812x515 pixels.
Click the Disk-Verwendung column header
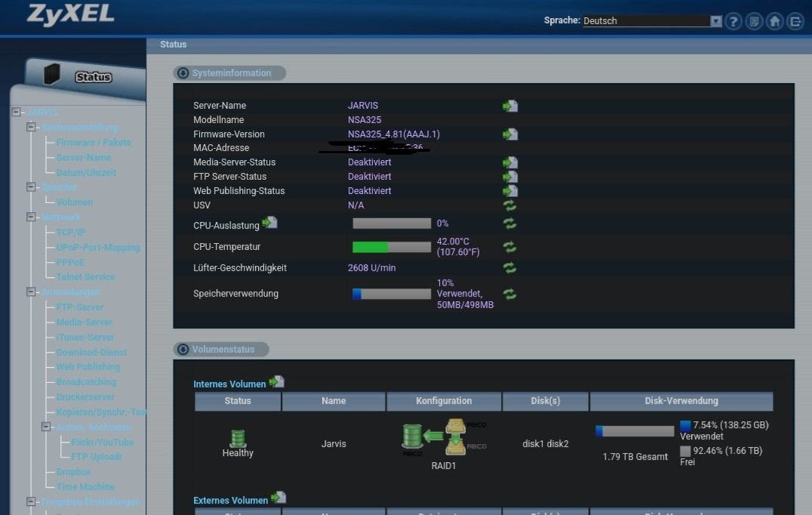click(681, 401)
